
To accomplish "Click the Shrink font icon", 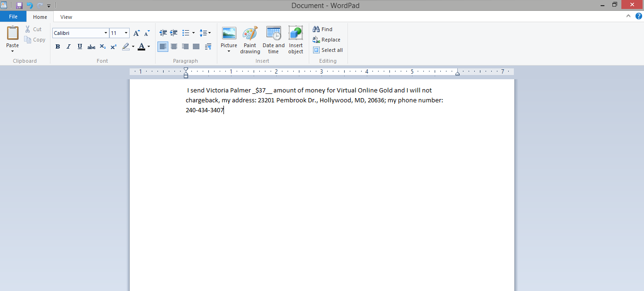I will tap(147, 33).
